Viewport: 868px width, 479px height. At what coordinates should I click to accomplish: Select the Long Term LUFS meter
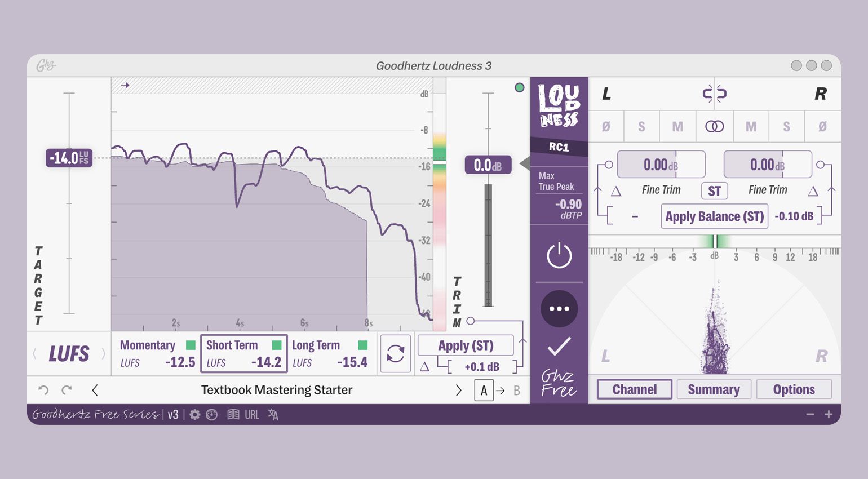tap(330, 353)
